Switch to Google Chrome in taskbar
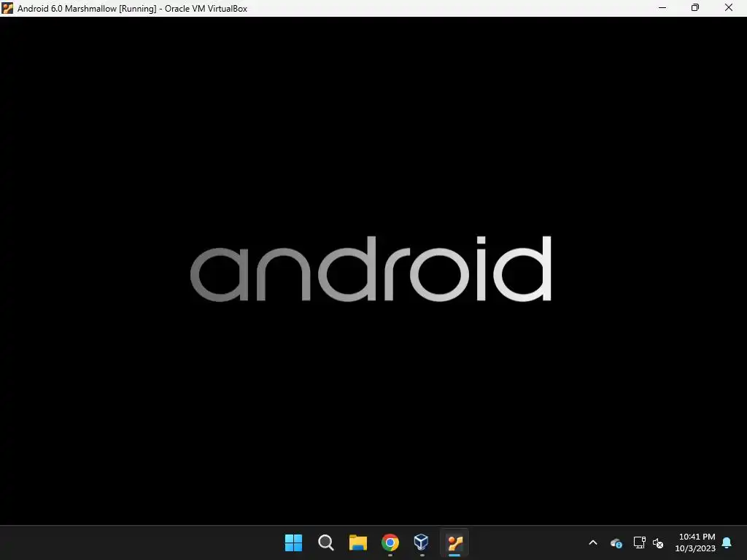 [x=390, y=542]
